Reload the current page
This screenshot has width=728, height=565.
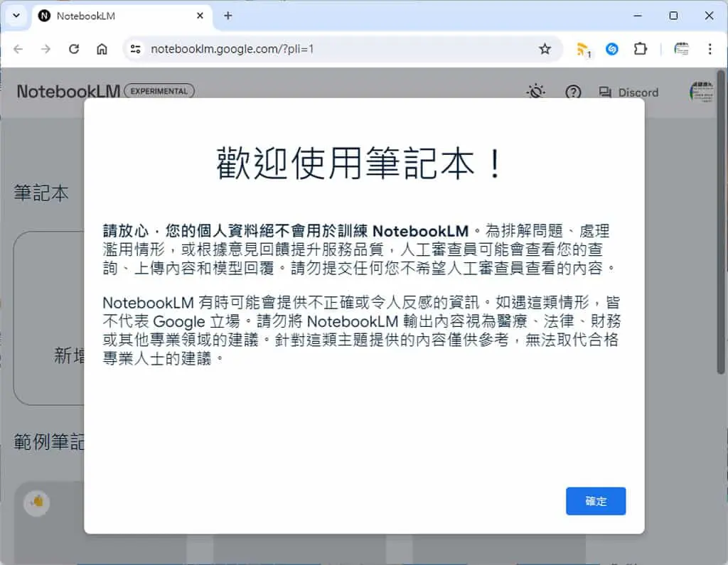[74, 49]
